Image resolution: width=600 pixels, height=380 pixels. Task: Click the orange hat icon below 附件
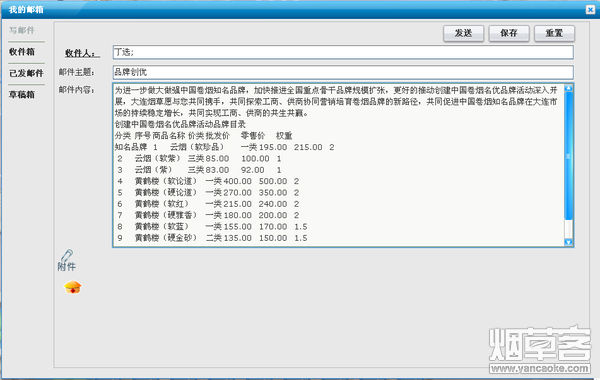[x=73, y=287]
